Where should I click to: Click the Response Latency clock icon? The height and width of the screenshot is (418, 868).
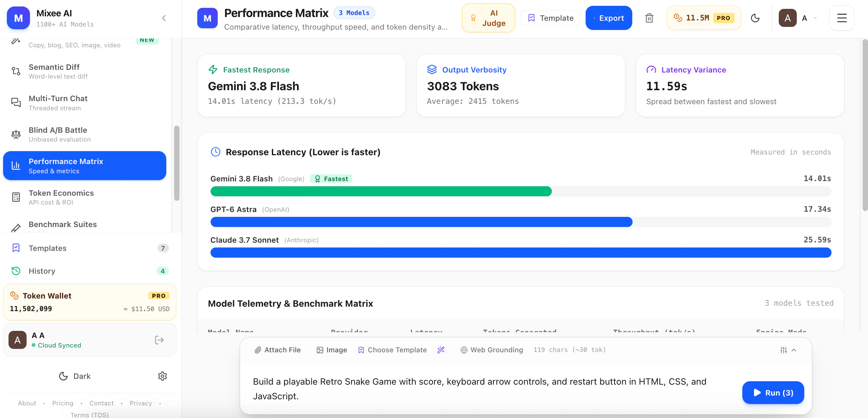pyautogui.click(x=216, y=152)
